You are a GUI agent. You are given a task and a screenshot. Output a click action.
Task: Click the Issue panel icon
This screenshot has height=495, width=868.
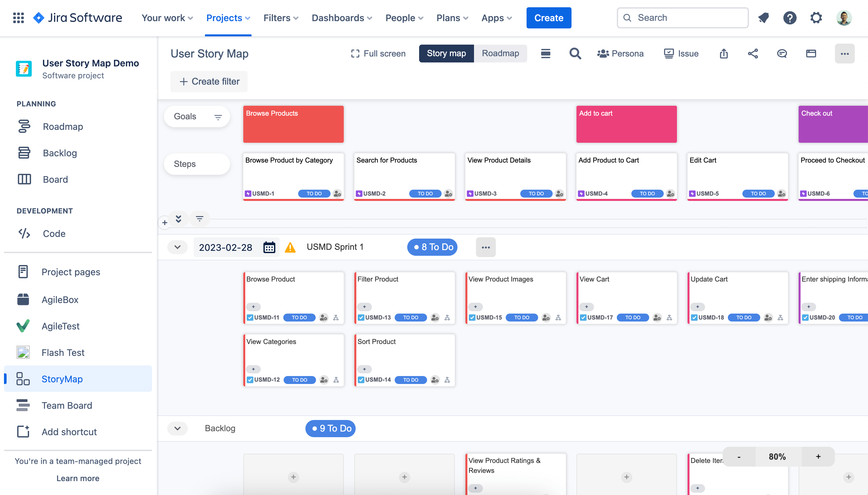pos(681,54)
